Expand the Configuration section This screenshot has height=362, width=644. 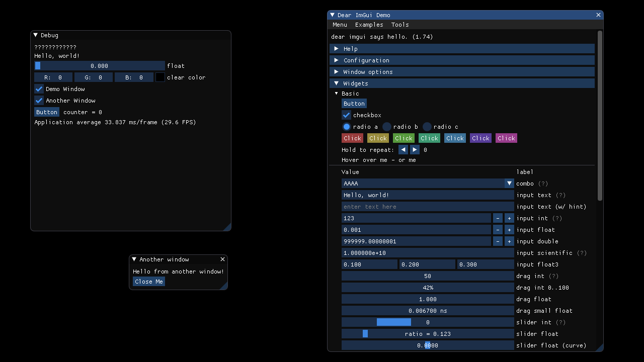[462, 60]
